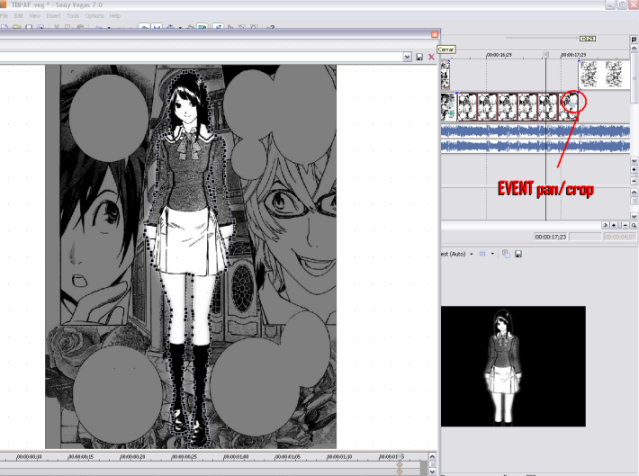Click the What's This help toolbar icon

271,27
